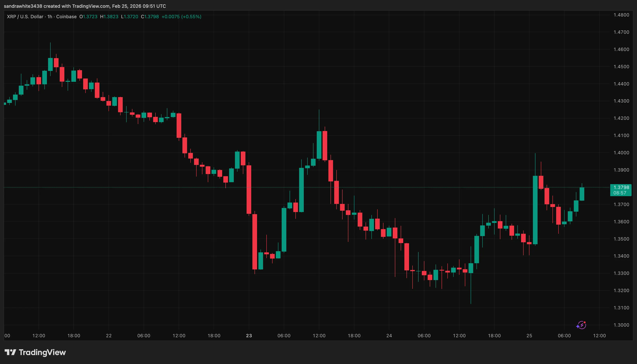This screenshot has width=637, height=364.
Task: Click the 08:57 bar countdown timer
Action: 620,193
